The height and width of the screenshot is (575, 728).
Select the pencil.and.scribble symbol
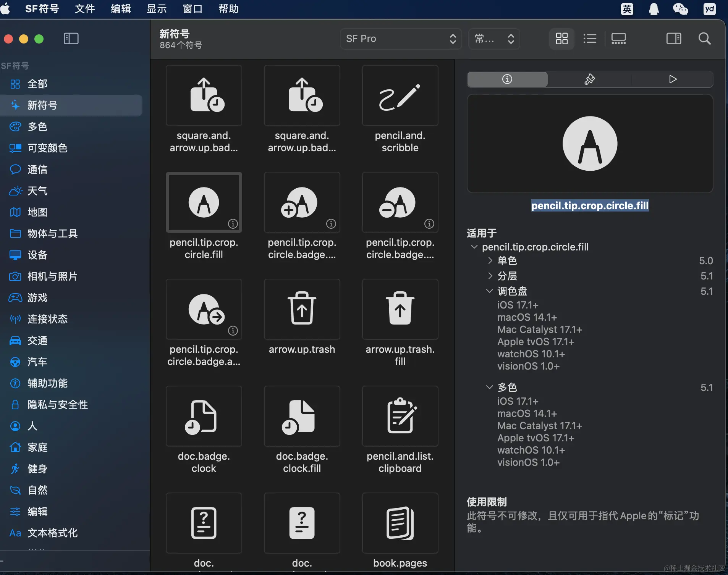[400, 95]
